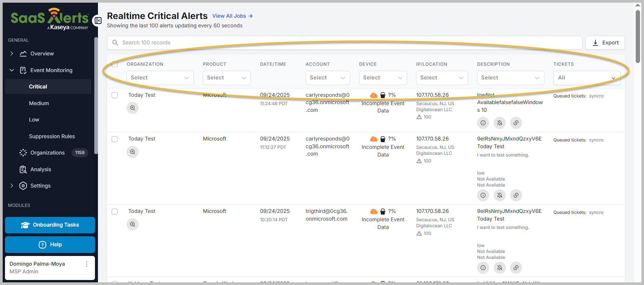Click the magnifier icon in first alert row

click(x=133, y=108)
